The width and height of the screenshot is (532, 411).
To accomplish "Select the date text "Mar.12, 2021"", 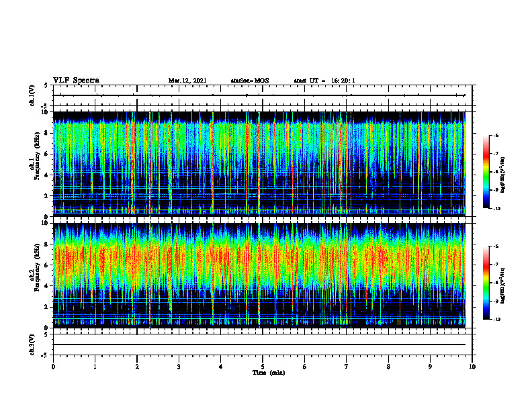I will point(187,81).
